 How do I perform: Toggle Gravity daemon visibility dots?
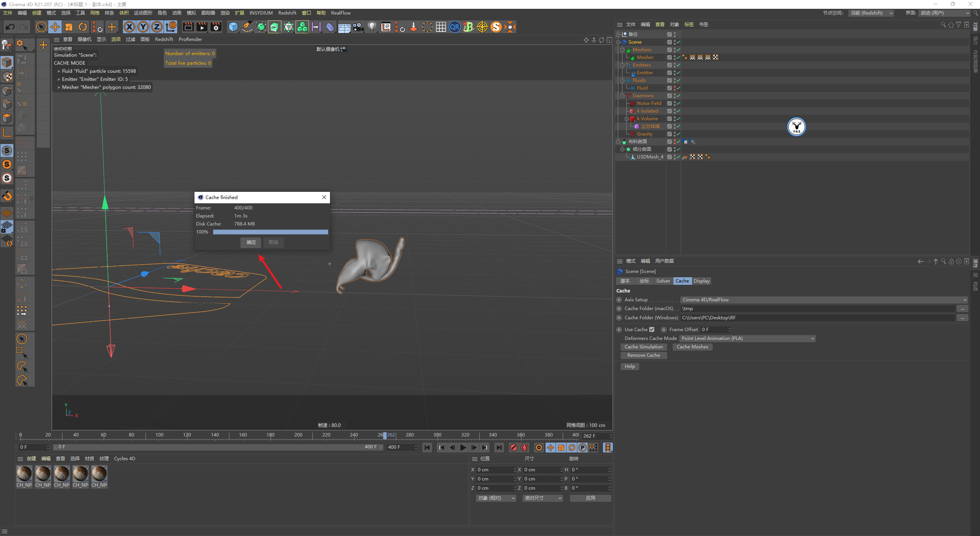coord(675,134)
